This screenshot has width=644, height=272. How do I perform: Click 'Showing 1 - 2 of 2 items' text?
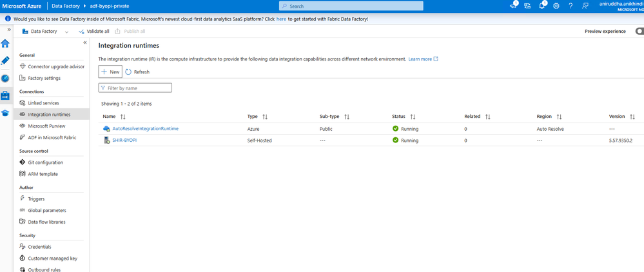[126, 104]
